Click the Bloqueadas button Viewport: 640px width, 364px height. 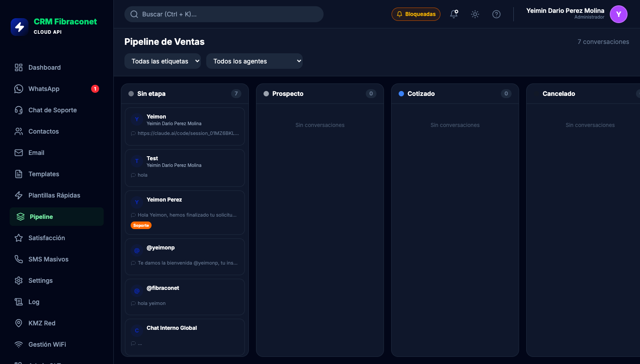coord(416,14)
